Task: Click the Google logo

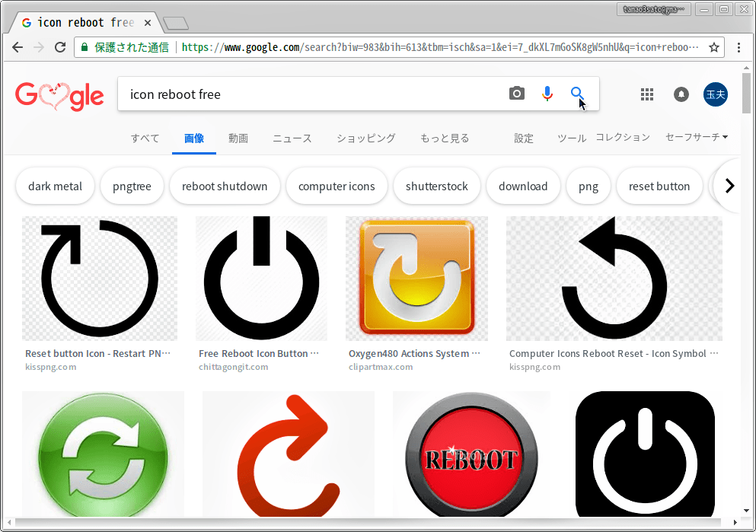Action: coord(59,96)
